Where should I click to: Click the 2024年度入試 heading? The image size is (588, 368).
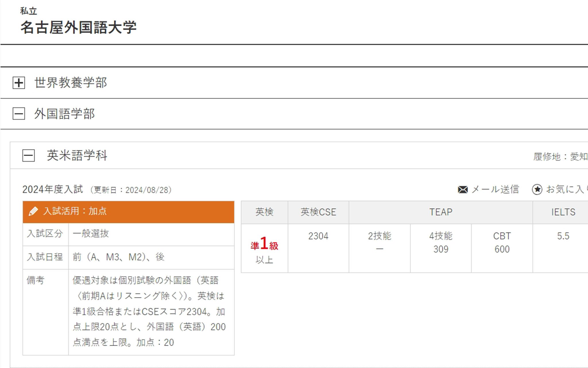(53, 189)
